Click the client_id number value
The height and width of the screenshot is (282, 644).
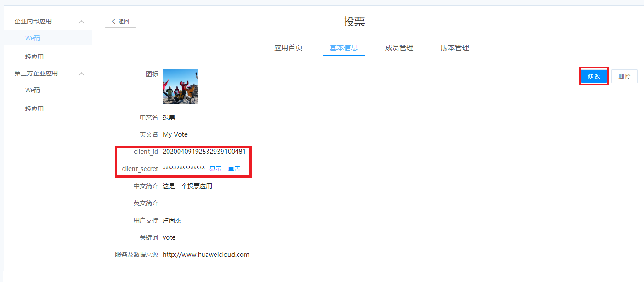pyautogui.click(x=204, y=152)
